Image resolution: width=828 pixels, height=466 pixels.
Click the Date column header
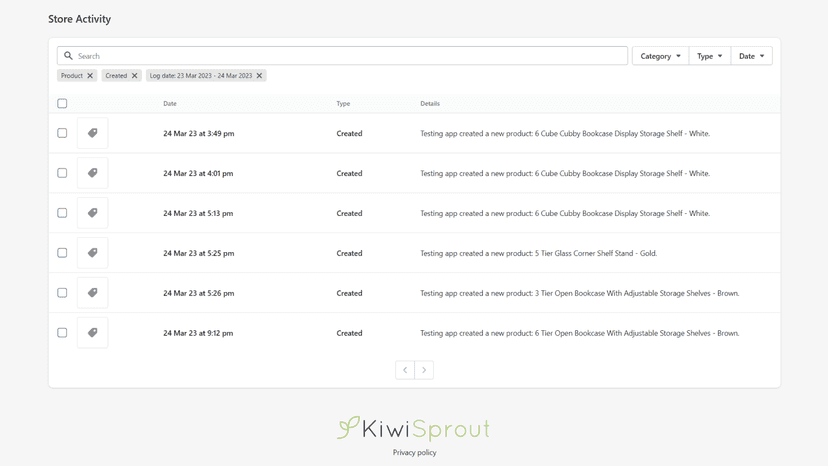(x=170, y=104)
